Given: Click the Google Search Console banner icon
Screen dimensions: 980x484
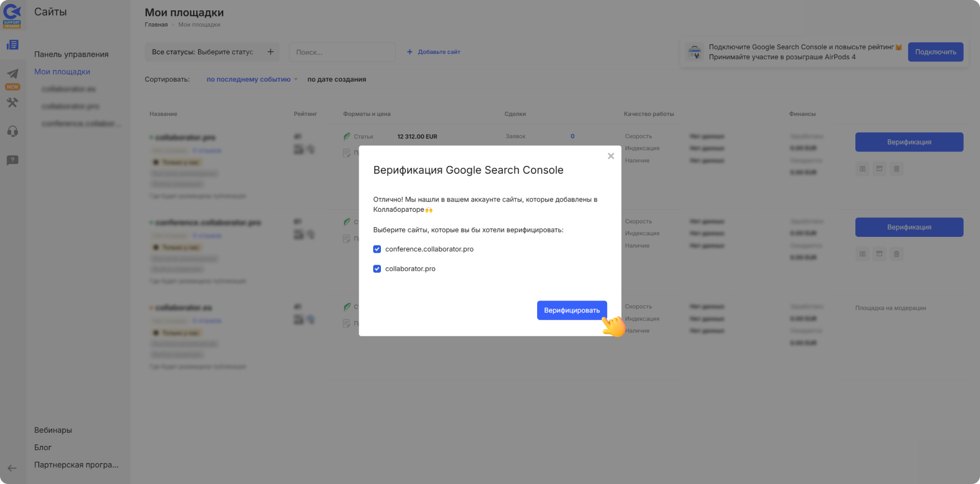Looking at the screenshot, I should click(x=694, y=52).
